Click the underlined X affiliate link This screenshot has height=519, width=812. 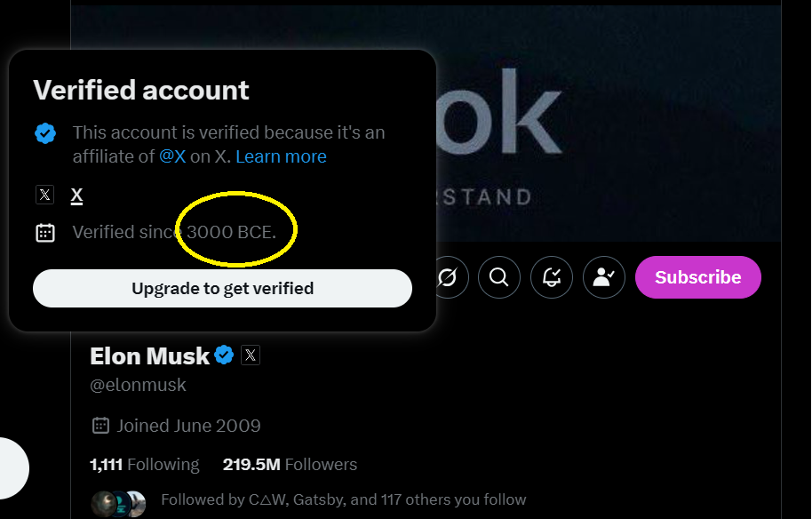pyautogui.click(x=77, y=195)
